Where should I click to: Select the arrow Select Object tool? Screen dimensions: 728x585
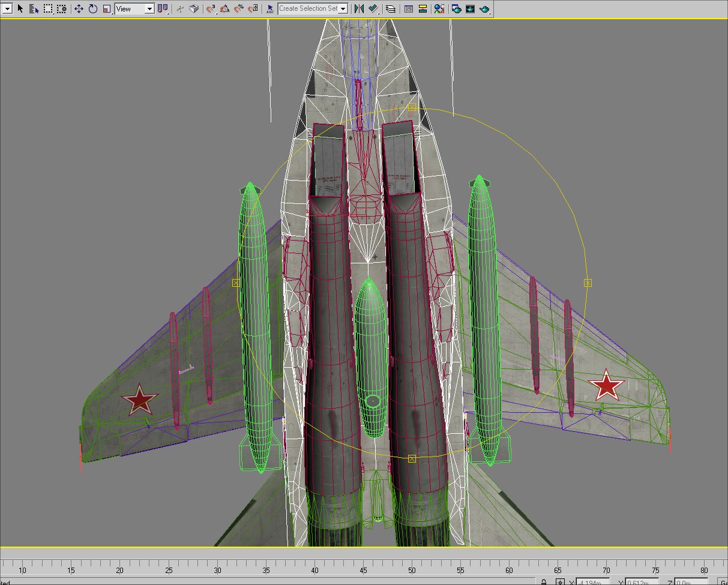pos(20,8)
